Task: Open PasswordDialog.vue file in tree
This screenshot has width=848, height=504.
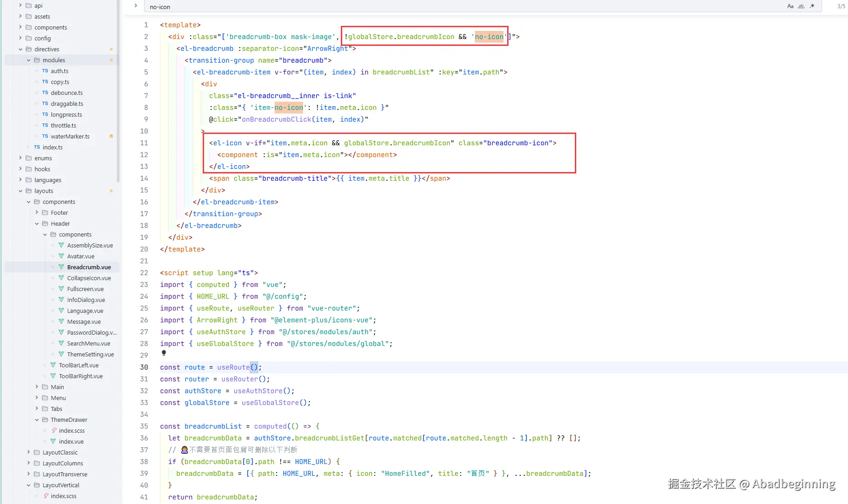Action: pyautogui.click(x=92, y=332)
